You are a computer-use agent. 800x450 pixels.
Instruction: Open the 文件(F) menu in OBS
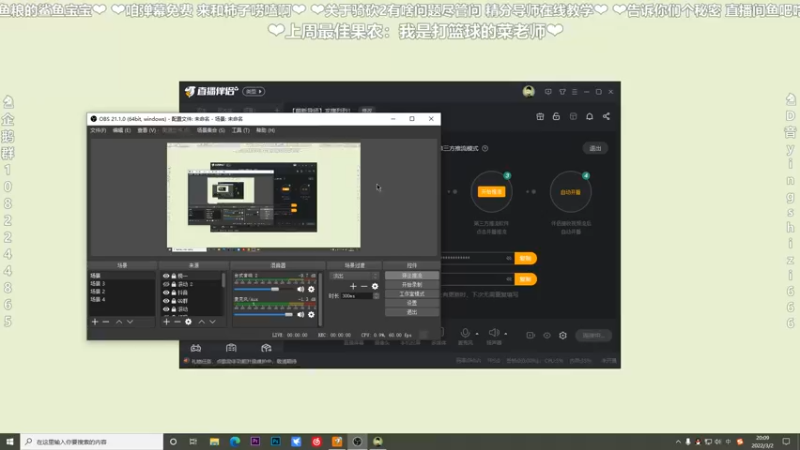(98, 131)
